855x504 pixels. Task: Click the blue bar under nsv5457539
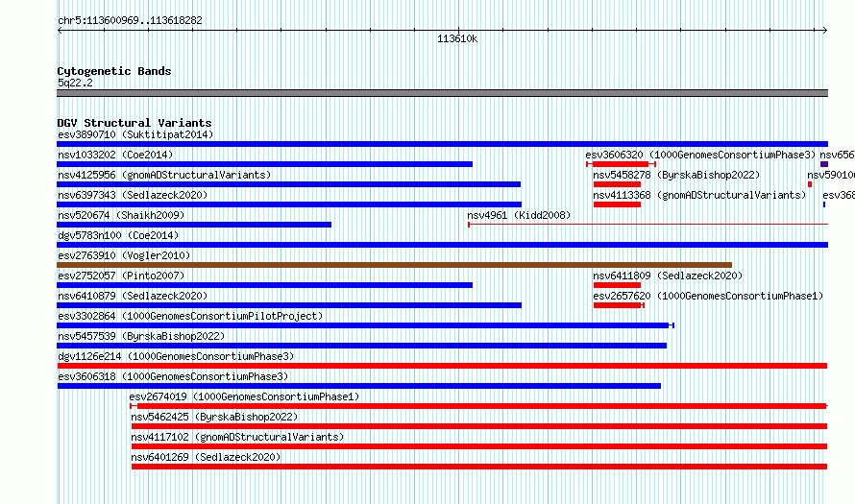coord(361,346)
